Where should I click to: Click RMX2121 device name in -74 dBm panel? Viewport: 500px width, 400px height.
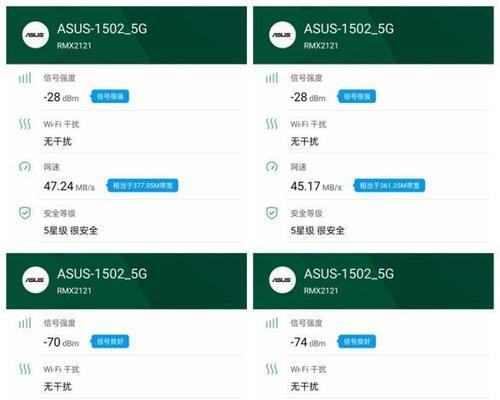[321, 291]
